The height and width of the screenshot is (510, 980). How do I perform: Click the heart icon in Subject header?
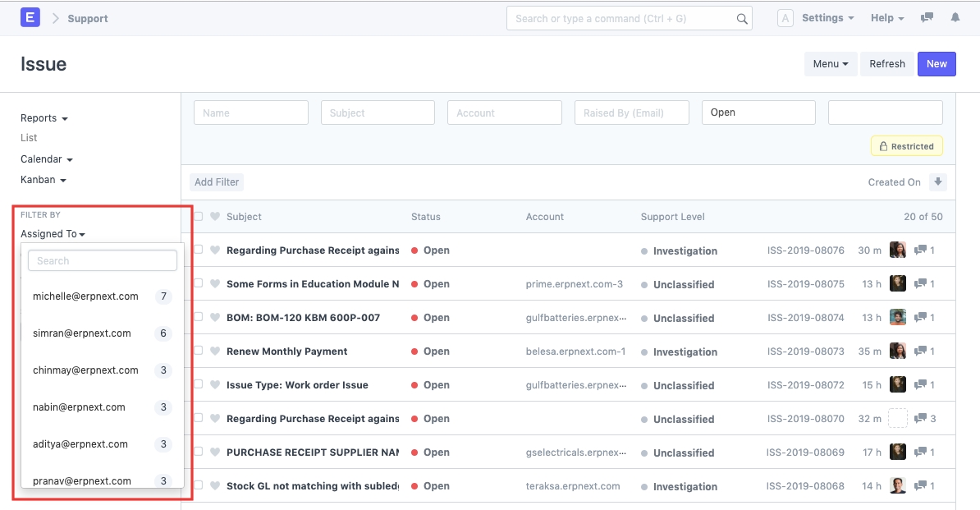pos(215,217)
